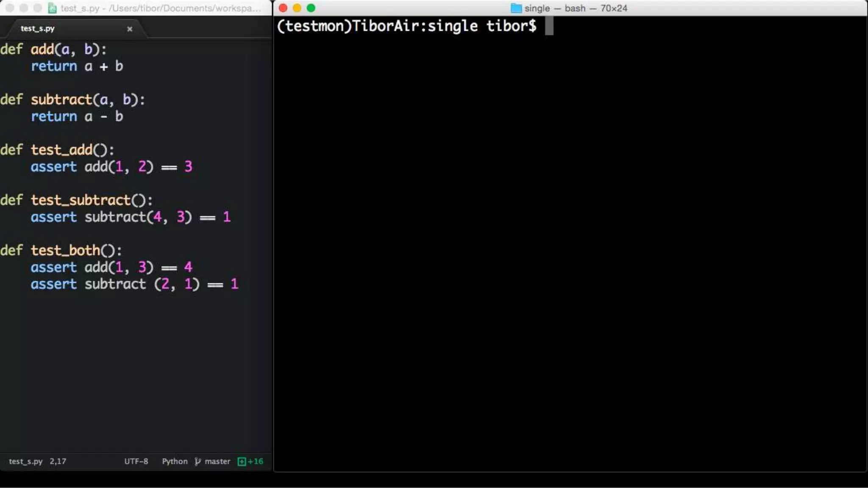Viewport: 868px width, 488px height.
Task: Close the test_s.py editor tab
Action: pos(130,29)
